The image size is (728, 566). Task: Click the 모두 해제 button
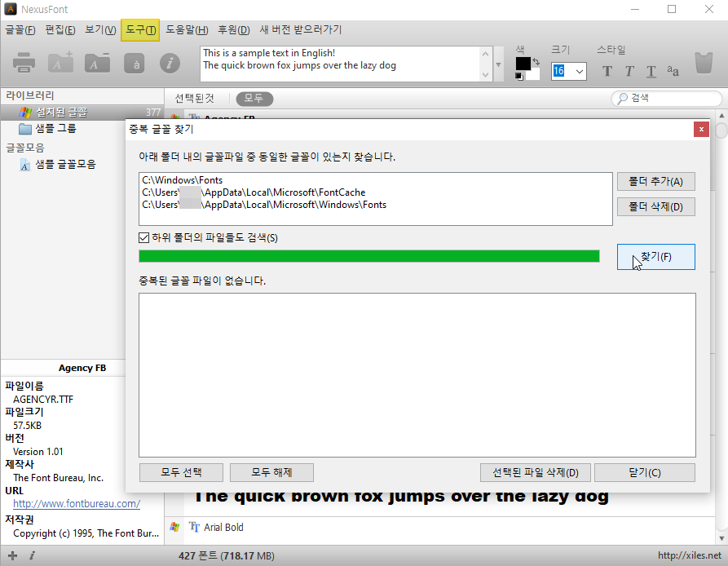[x=271, y=473]
